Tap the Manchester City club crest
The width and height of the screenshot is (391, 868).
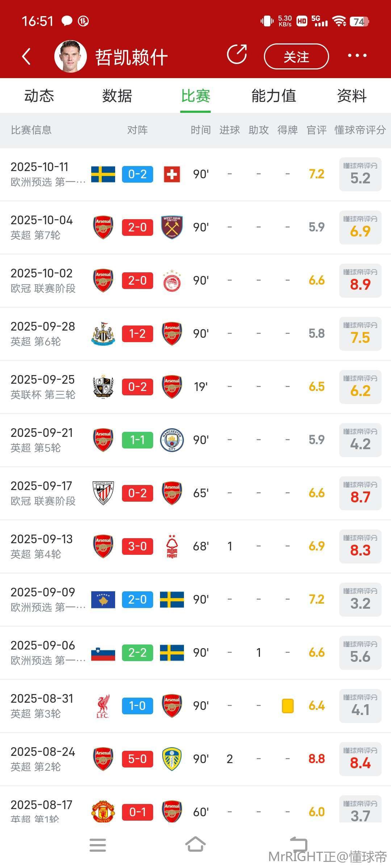tap(172, 440)
